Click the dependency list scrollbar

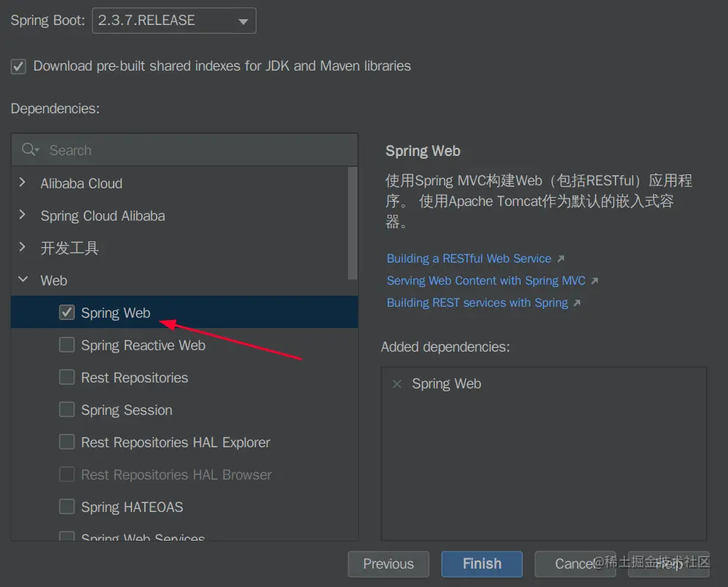pyautogui.click(x=352, y=224)
